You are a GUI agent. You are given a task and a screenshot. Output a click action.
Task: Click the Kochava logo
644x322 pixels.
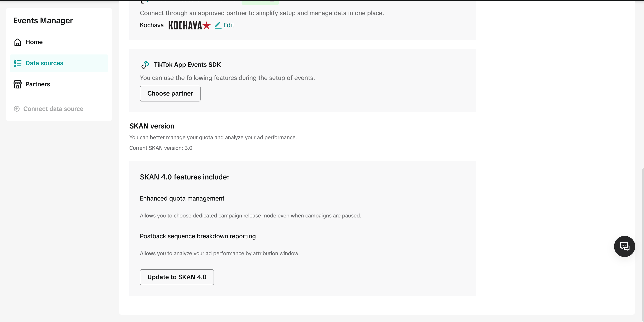[x=190, y=25]
